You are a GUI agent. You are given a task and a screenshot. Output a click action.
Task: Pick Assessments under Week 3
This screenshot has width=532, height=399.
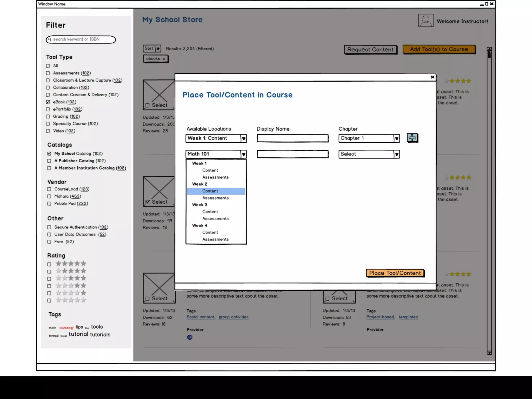(x=215, y=219)
